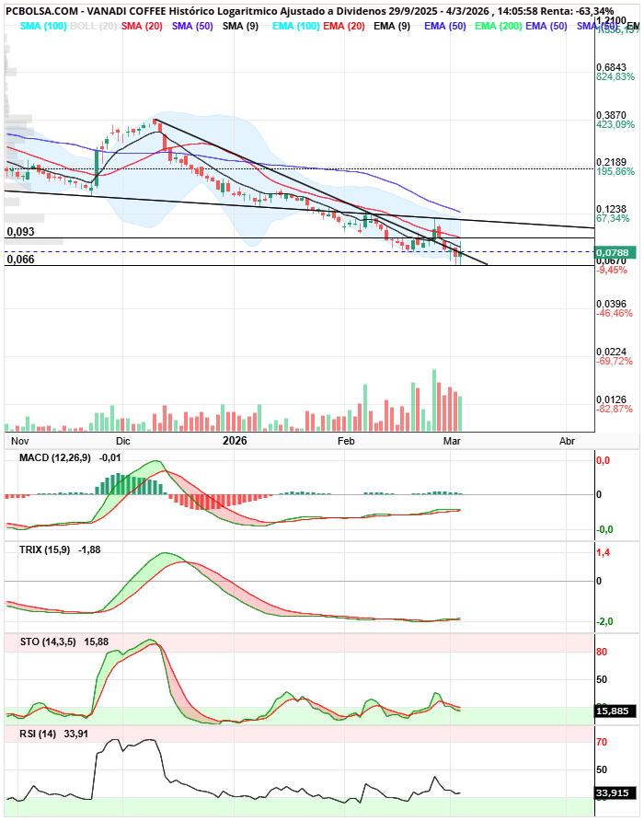The width and height of the screenshot is (644, 821).
Task: Click the EMA (50) label right after EMA (200)
Action: tap(546, 26)
